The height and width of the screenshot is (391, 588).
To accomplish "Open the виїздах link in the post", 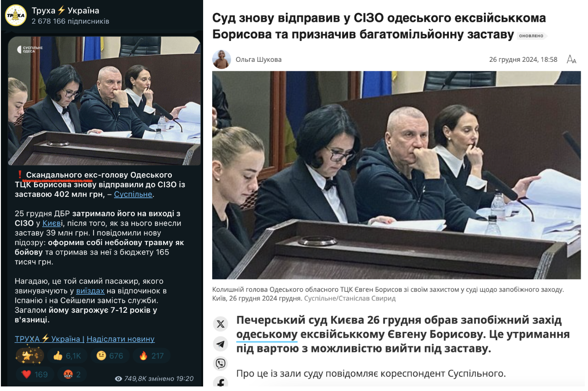I will [x=90, y=291].
